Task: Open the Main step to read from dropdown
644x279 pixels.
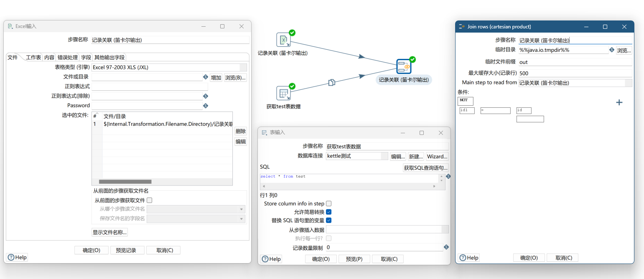Action: (628, 83)
